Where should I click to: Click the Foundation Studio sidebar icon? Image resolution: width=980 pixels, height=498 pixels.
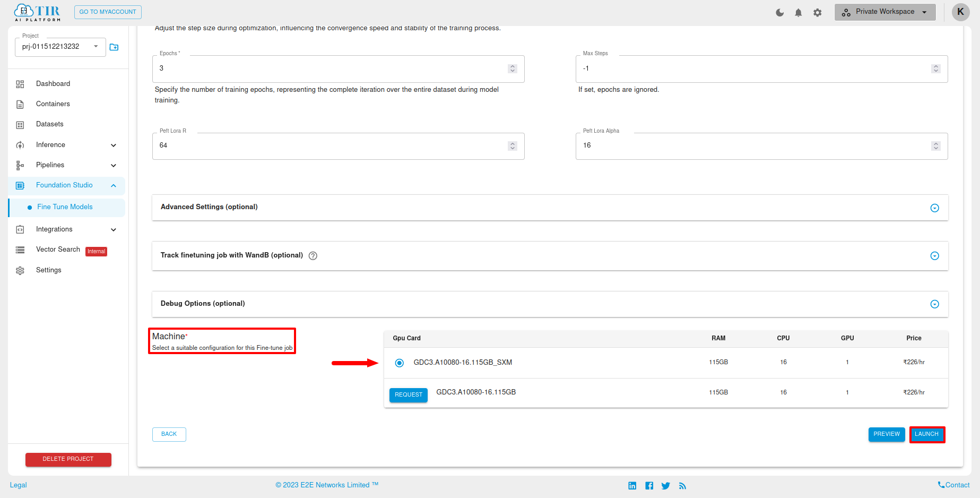click(20, 185)
